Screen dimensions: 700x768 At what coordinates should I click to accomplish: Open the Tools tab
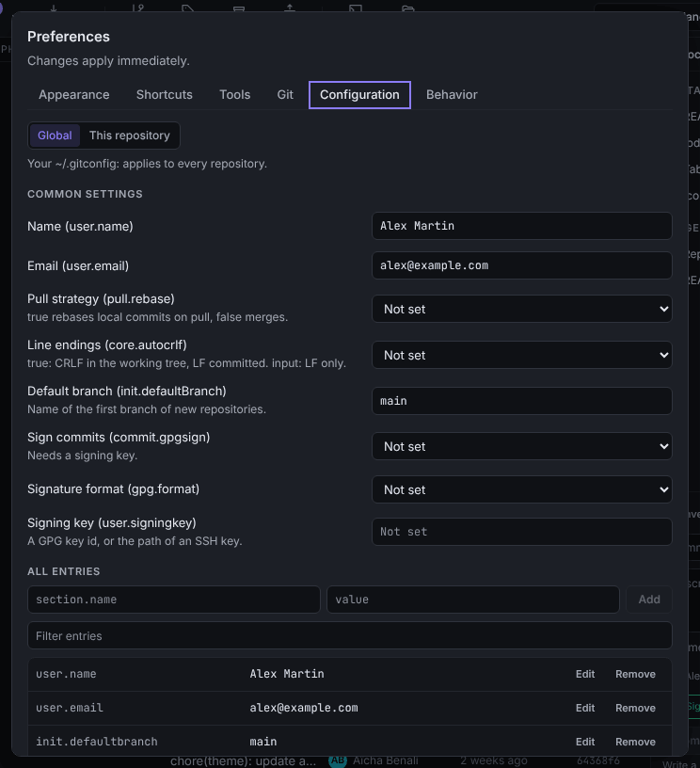[234, 94]
